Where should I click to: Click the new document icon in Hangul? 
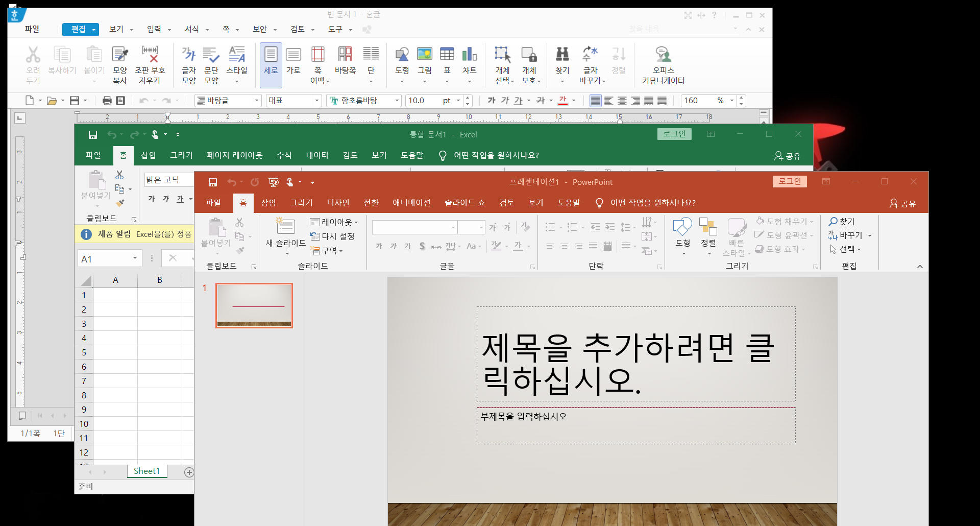30,101
